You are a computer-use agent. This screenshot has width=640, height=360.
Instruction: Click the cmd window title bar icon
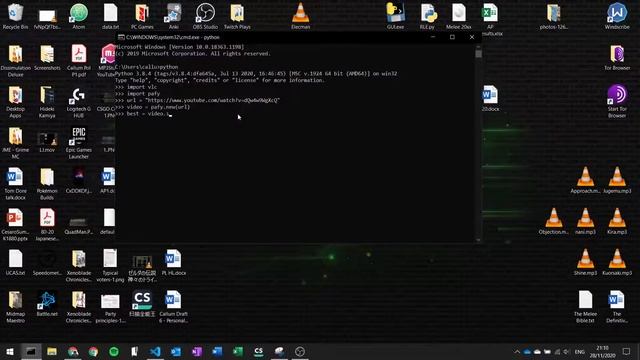pyautogui.click(x=121, y=37)
